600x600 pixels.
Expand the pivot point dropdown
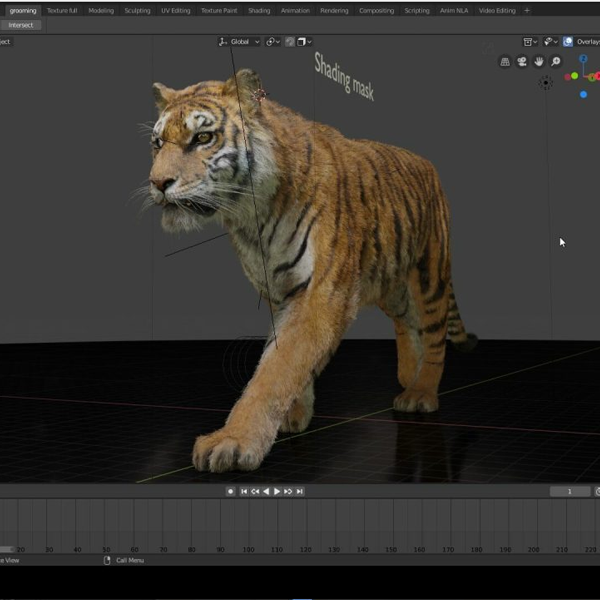point(273,42)
